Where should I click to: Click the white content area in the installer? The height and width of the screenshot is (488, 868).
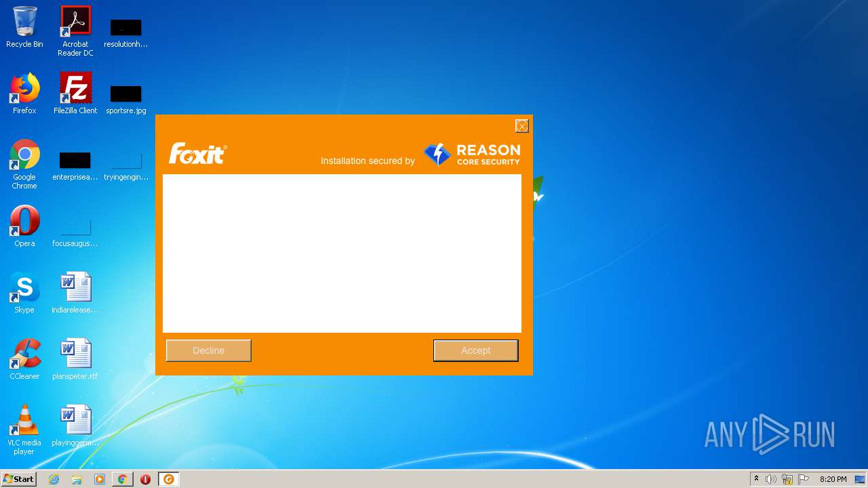[342, 253]
